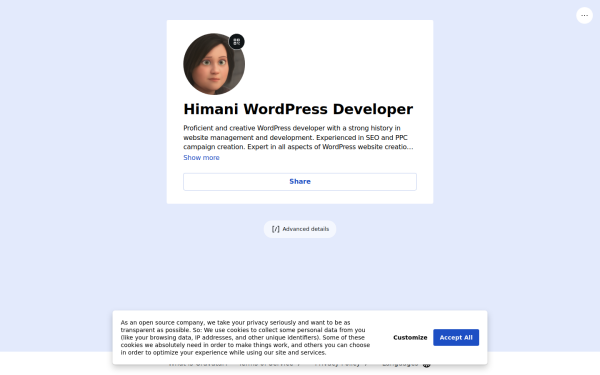Open Advanced details
Screen dimensions: 600x375
[x=300, y=229]
